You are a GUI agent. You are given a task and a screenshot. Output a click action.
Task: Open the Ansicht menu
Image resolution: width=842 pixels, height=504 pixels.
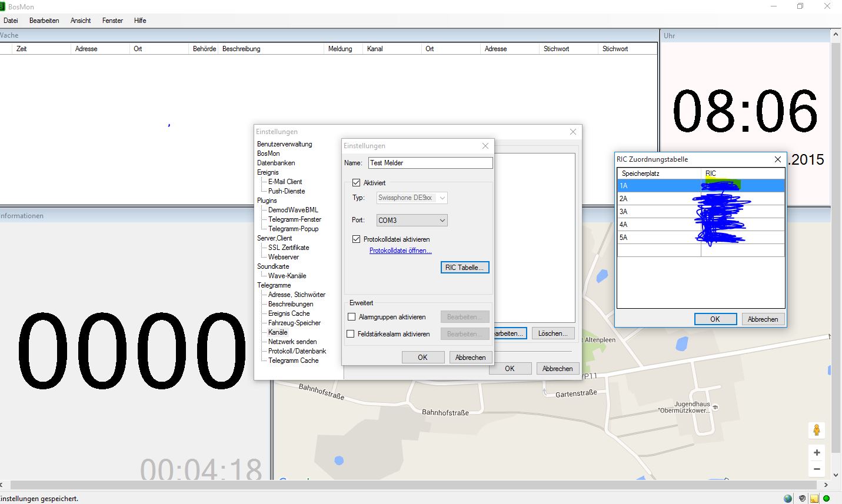click(81, 21)
